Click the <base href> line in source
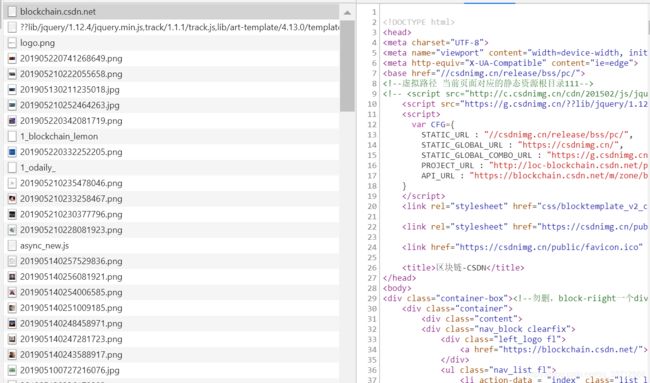Image resolution: width=650 pixels, height=383 pixels. tap(484, 73)
